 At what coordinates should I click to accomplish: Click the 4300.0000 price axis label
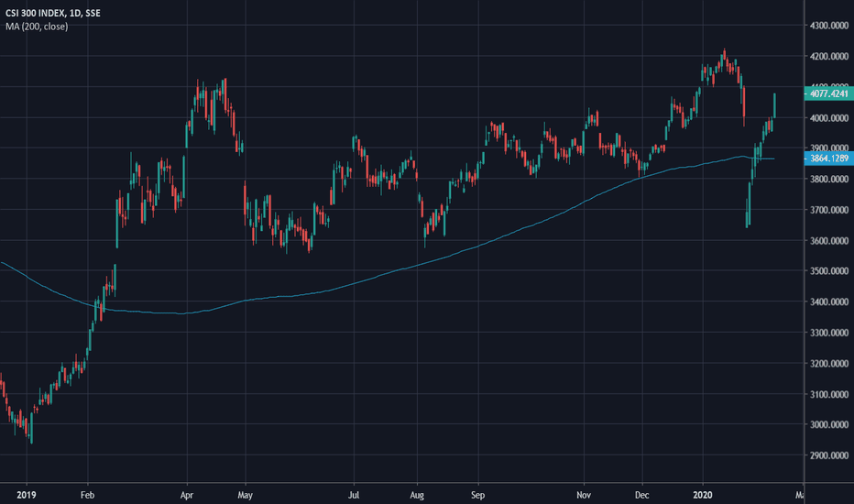point(829,26)
